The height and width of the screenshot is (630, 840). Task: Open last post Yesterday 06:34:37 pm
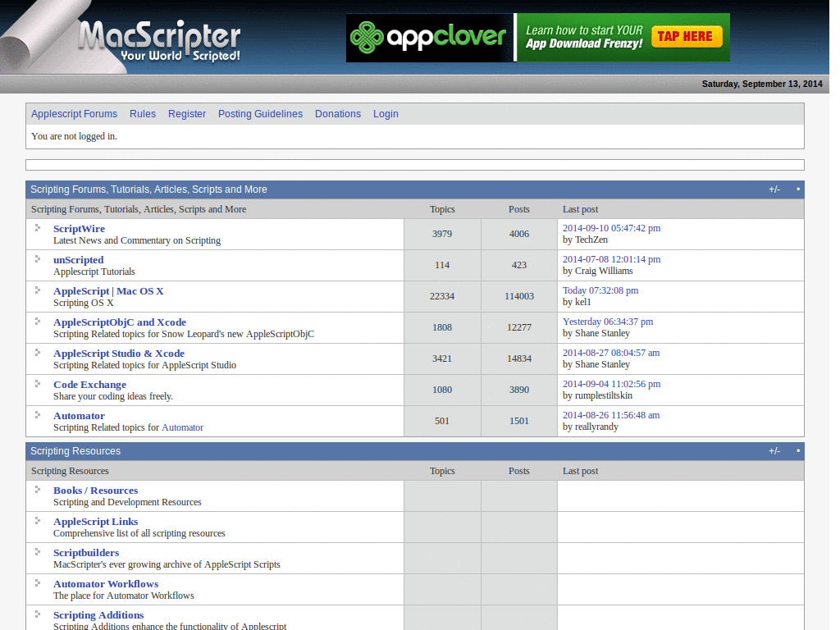[x=608, y=321]
